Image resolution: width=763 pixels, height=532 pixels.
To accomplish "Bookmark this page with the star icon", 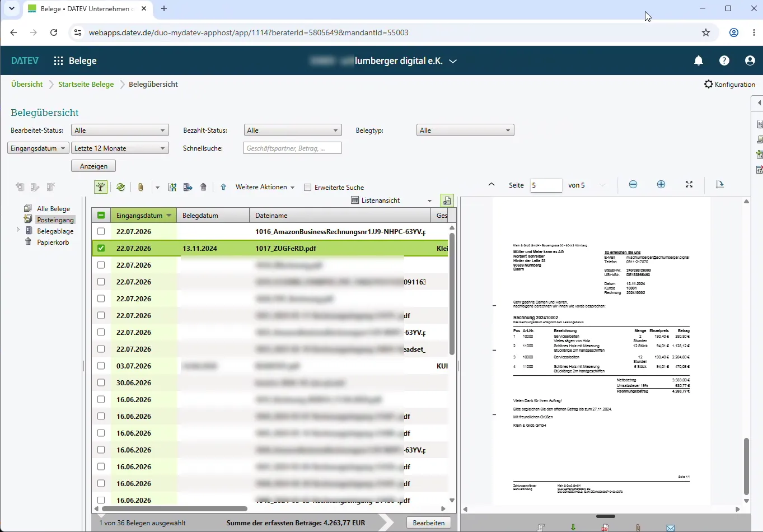I will pos(706,32).
